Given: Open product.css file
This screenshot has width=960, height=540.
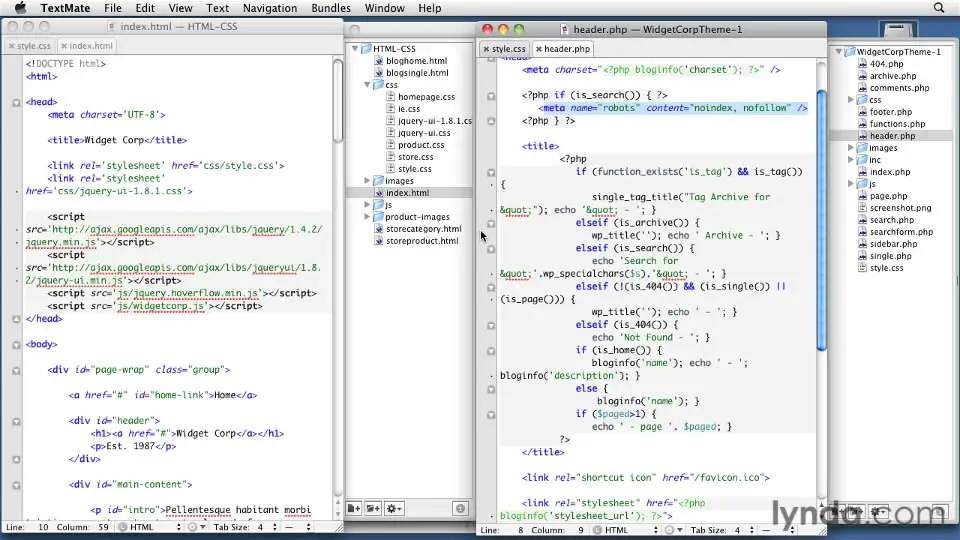Looking at the screenshot, I should tap(421, 144).
